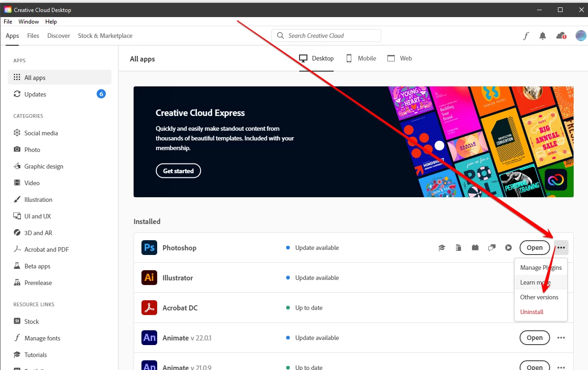Click the Social media category icon
Screen dimensions: 588x370
(x=17, y=133)
